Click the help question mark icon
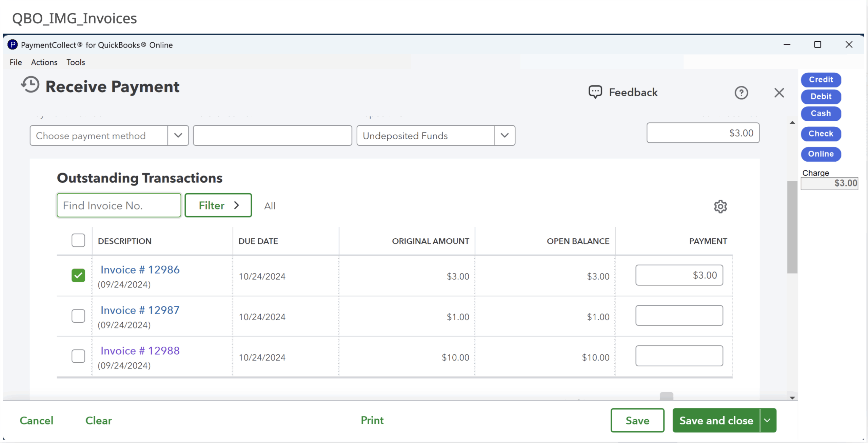The image size is (868, 443). pyautogui.click(x=741, y=93)
